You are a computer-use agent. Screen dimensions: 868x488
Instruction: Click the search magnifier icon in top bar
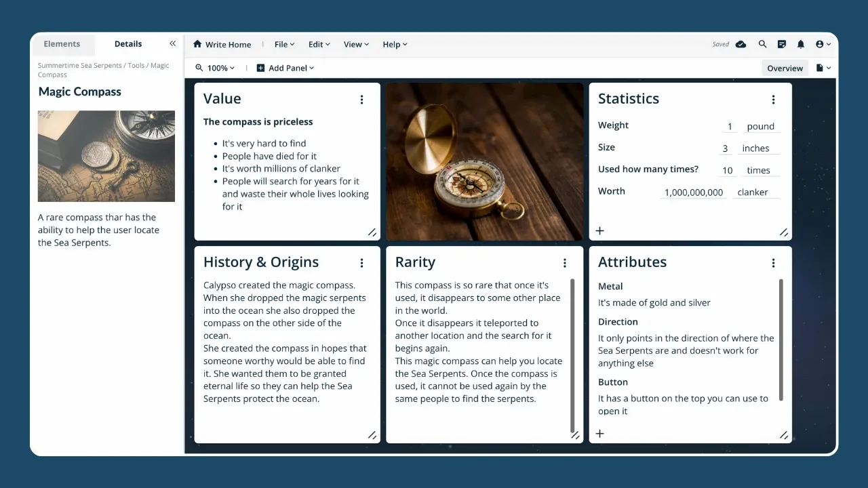point(762,44)
